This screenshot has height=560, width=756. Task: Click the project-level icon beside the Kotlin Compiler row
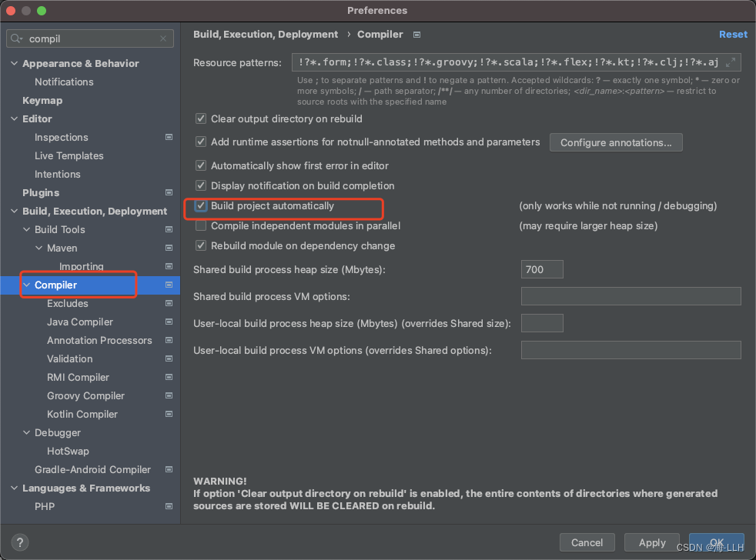[x=169, y=415]
